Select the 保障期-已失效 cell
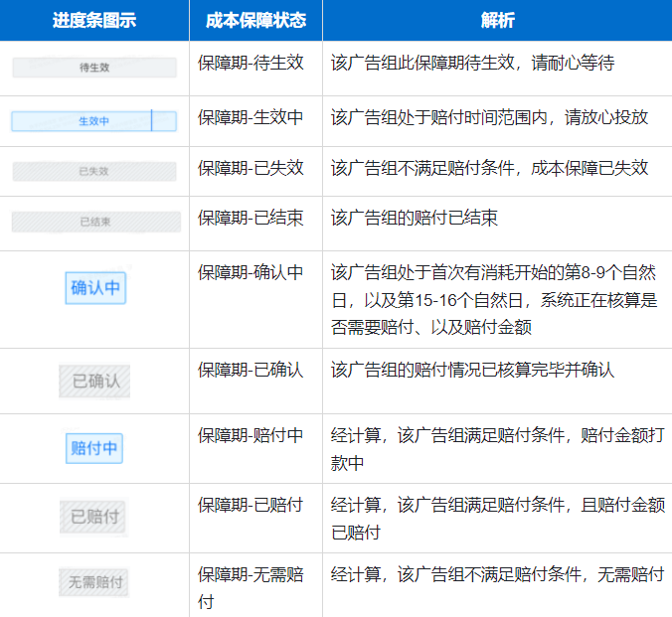 pos(255,171)
